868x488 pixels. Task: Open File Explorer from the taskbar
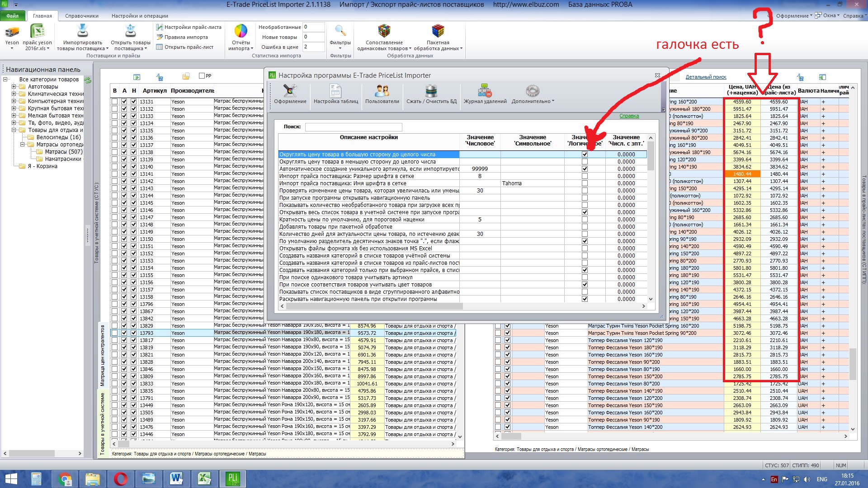(x=92, y=479)
